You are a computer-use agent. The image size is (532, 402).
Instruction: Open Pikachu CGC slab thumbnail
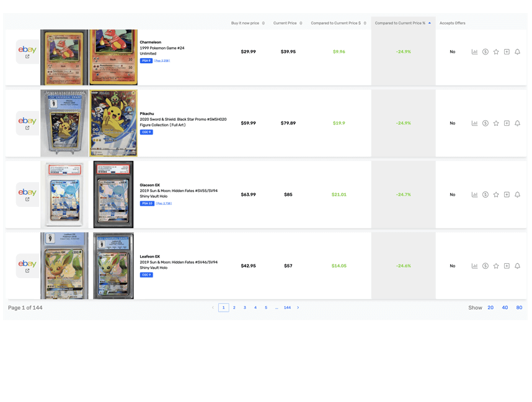click(x=64, y=123)
